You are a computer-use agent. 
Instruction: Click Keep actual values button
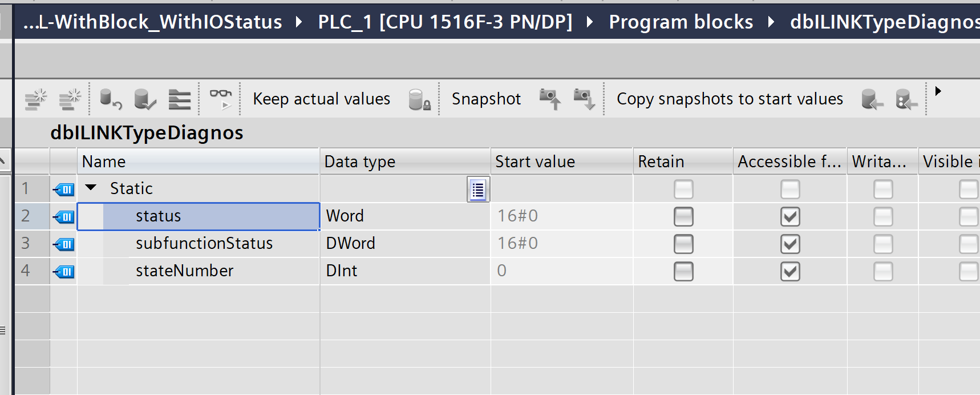point(321,99)
